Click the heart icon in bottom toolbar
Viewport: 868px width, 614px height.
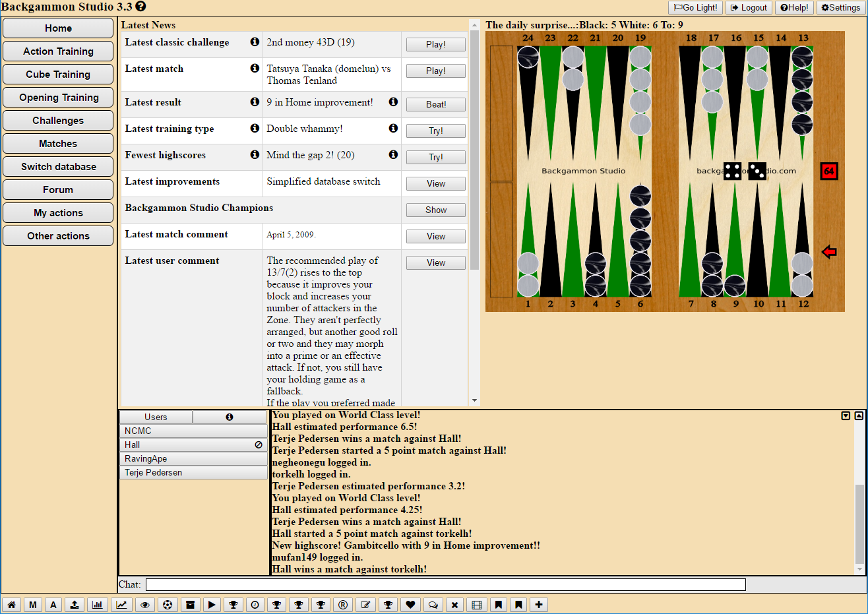pyautogui.click(x=410, y=604)
